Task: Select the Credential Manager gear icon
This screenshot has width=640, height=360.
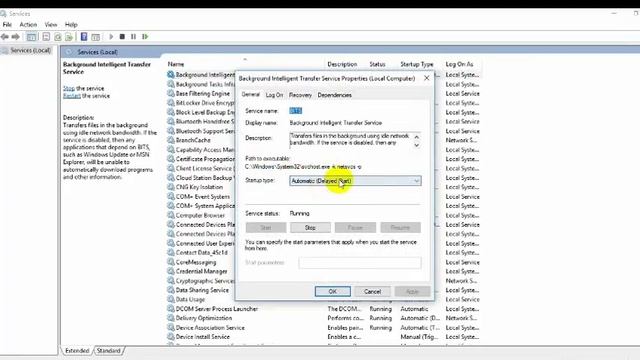Action: coord(171,271)
